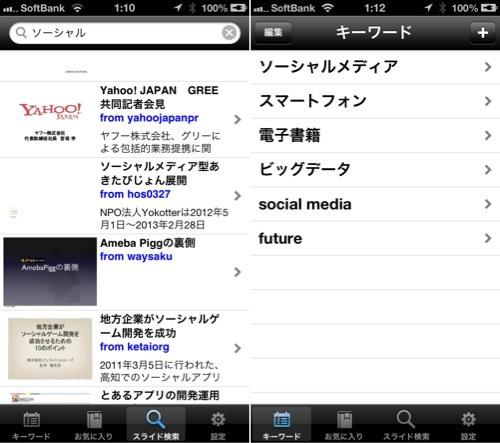
Task: Open the スマートフォン keyword row
Action: 375,101
